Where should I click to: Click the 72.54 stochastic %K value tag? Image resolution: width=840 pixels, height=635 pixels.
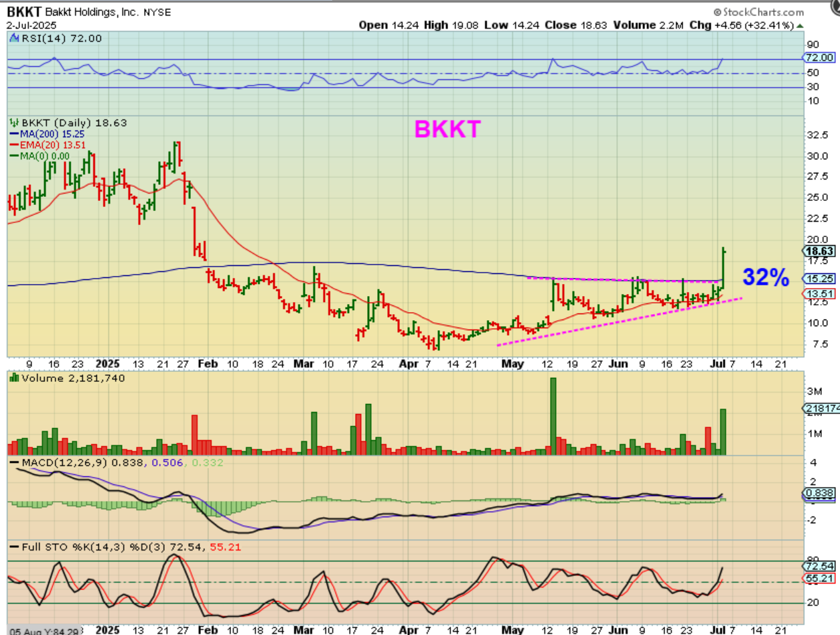[x=820, y=565]
